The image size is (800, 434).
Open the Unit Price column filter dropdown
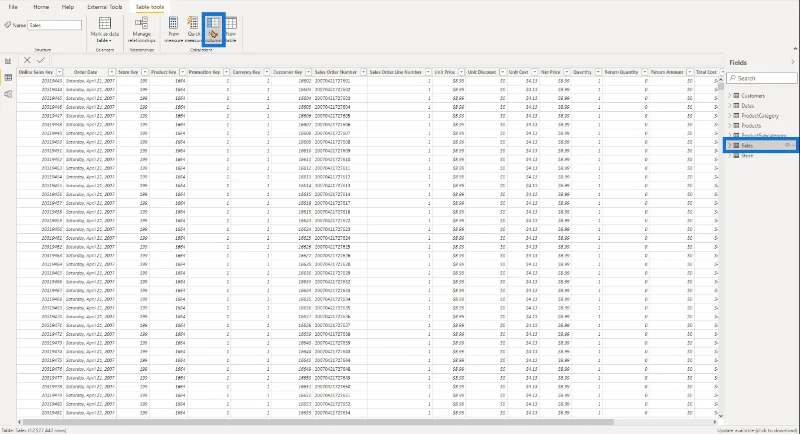tap(461, 72)
